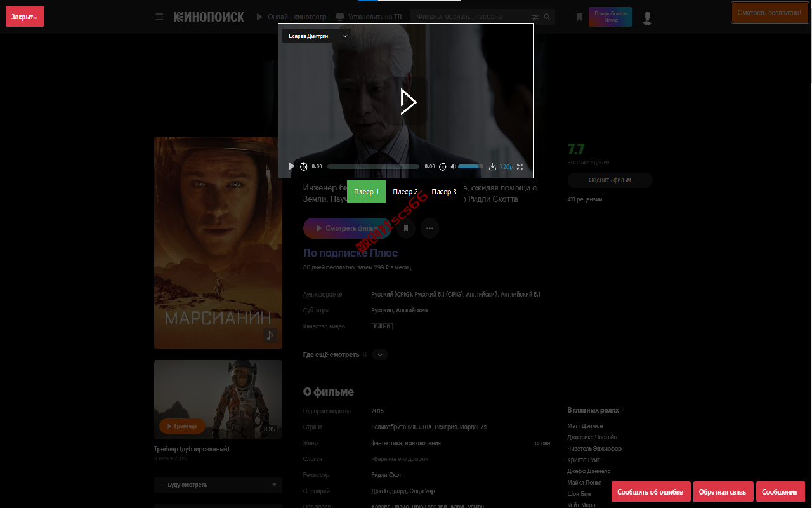Add film to bookmarks with round bookmark button
Viewport: 812px width, 508px height.
pyautogui.click(x=407, y=228)
